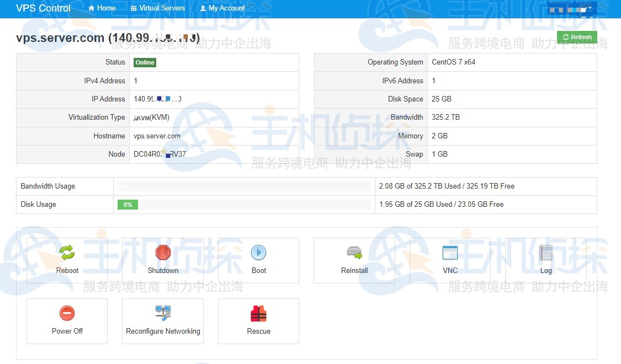Viewport: 621px width, 364px height.
Task: Click the CentOS 7 x64 operating system value
Action: [453, 62]
